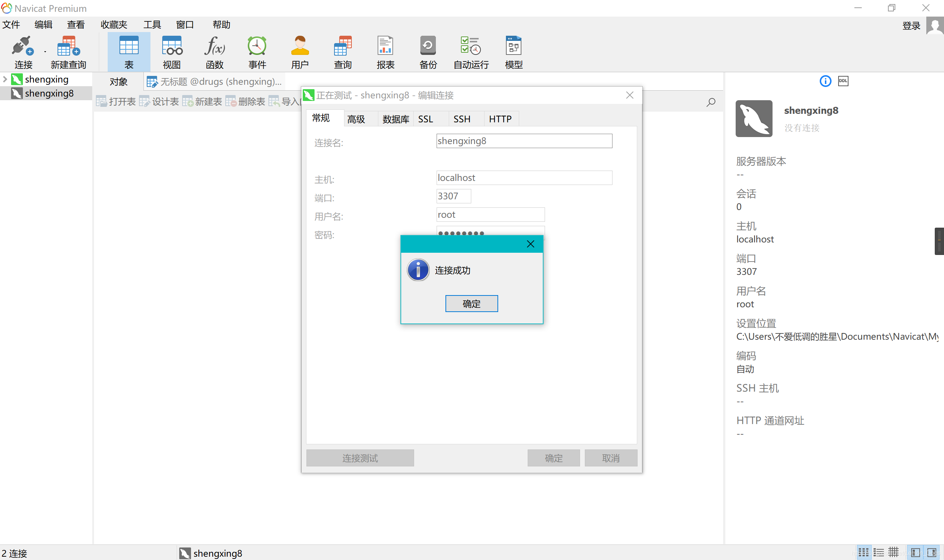
Task: Close the 编辑连接 dialog window
Action: pyautogui.click(x=629, y=95)
